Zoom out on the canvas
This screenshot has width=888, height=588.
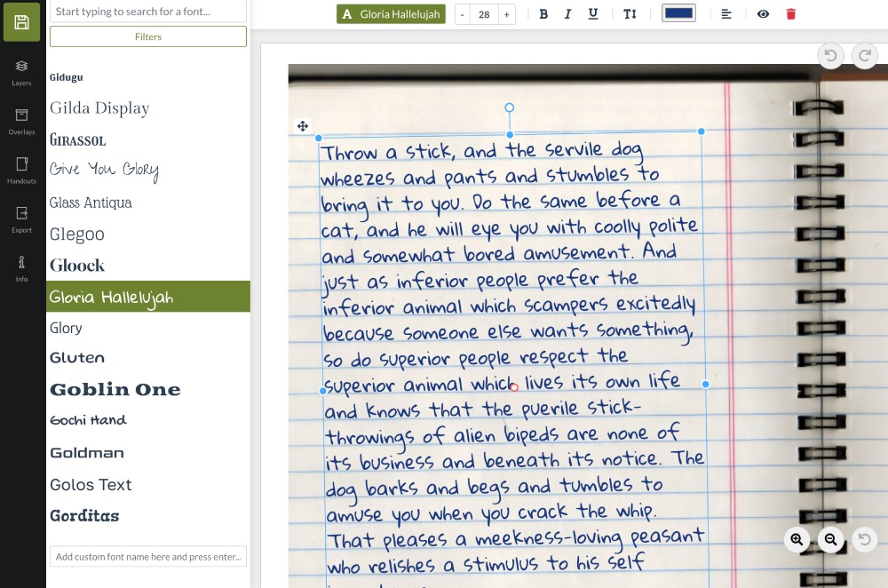tap(831, 539)
